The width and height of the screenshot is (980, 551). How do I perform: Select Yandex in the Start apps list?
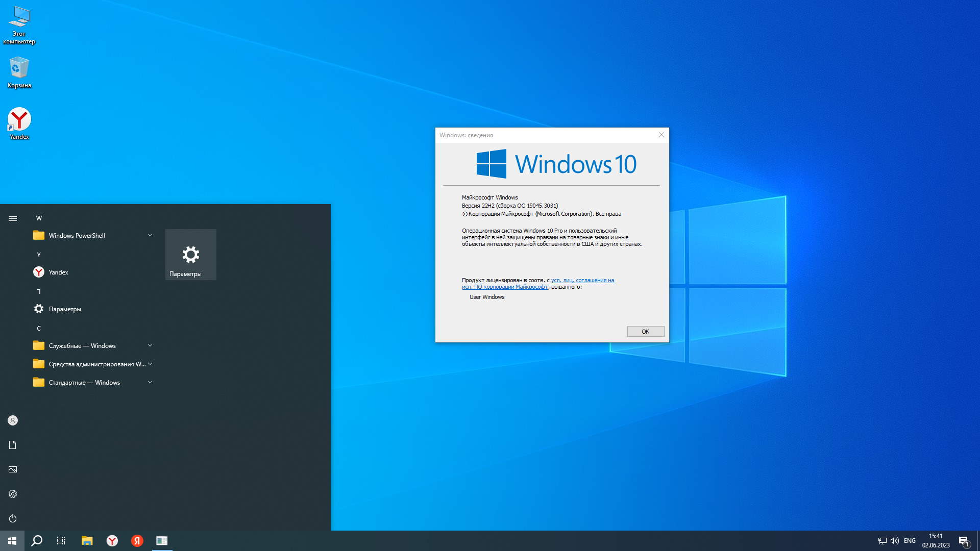(x=58, y=272)
